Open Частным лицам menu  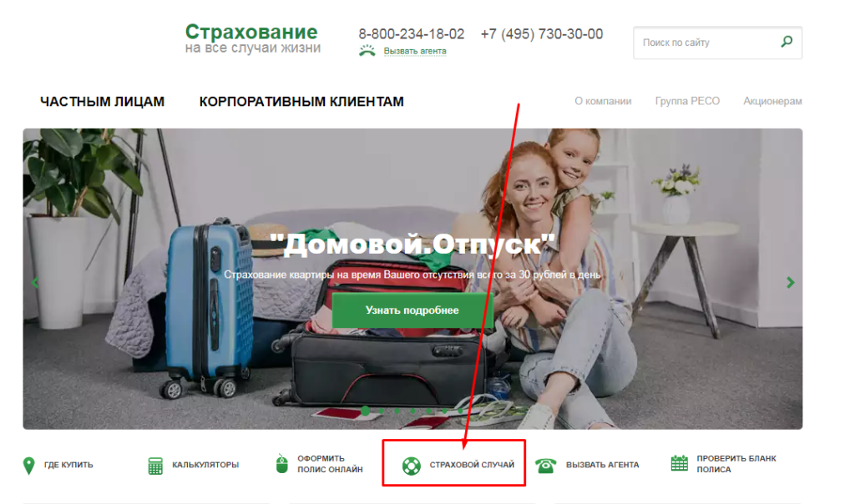point(102,102)
